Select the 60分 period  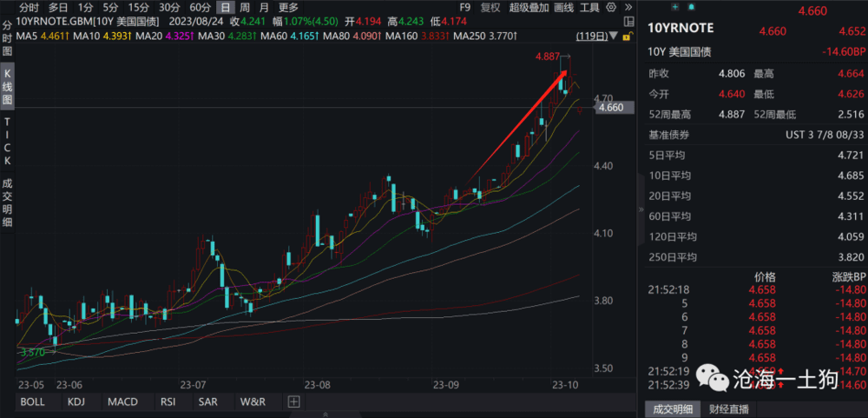[x=200, y=7]
